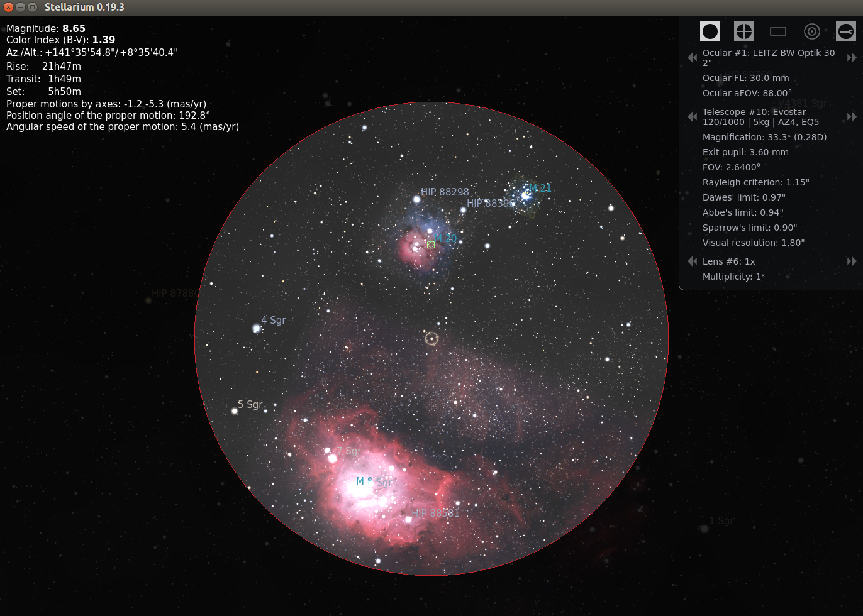Click 'Proper motions by axes' line

pyautogui.click(x=106, y=104)
